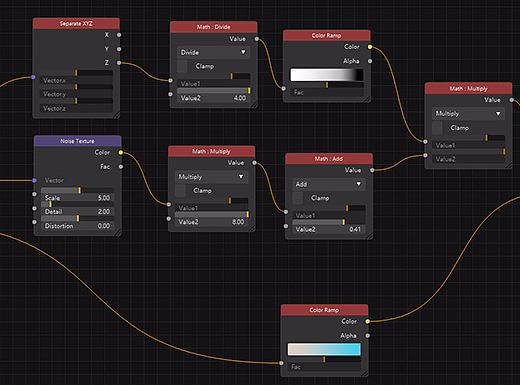
Task: Click the yellow Color output socket of the cyan Color Ramp
Action: [368, 321]
